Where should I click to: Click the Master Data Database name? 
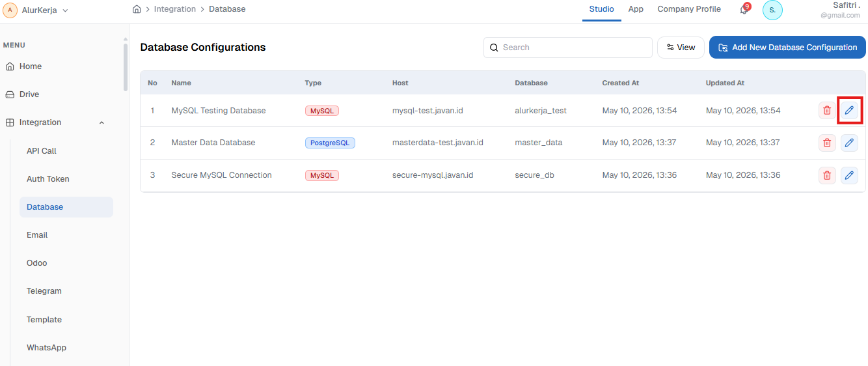coord(213,143)
